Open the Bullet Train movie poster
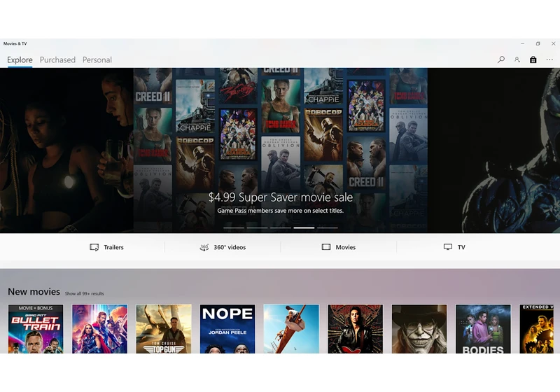This screenshot has height=392, width=560. pos(36,329)
